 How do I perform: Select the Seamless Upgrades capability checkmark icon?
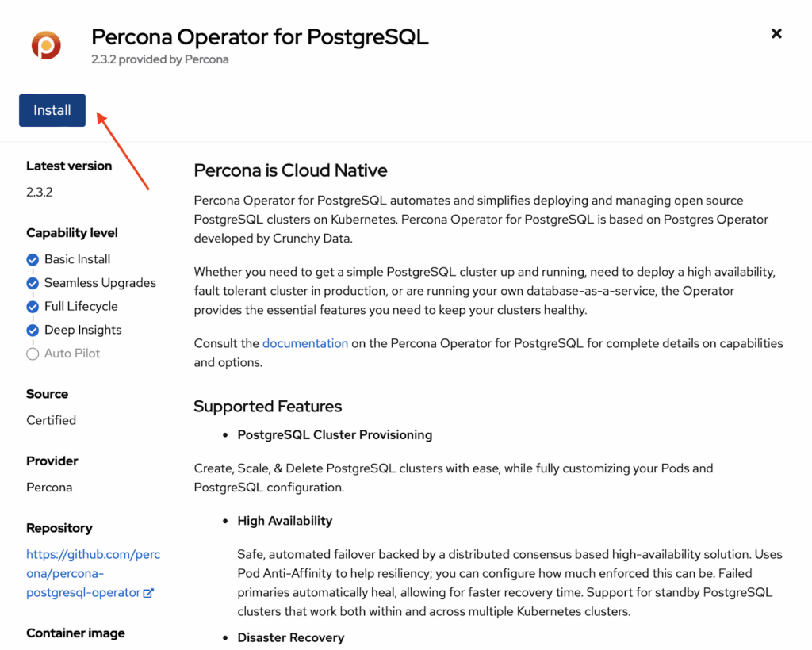coord(33,283)
